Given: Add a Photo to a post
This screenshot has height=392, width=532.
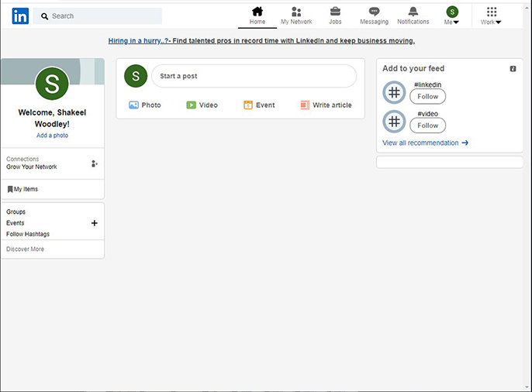Looking at the screenshot, I should coord(145,105).
